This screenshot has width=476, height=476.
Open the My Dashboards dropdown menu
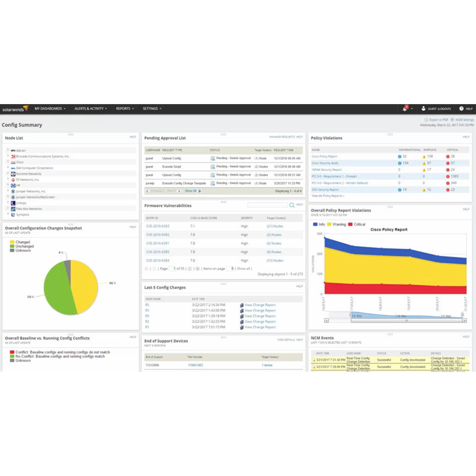click(x=50, y=109)
